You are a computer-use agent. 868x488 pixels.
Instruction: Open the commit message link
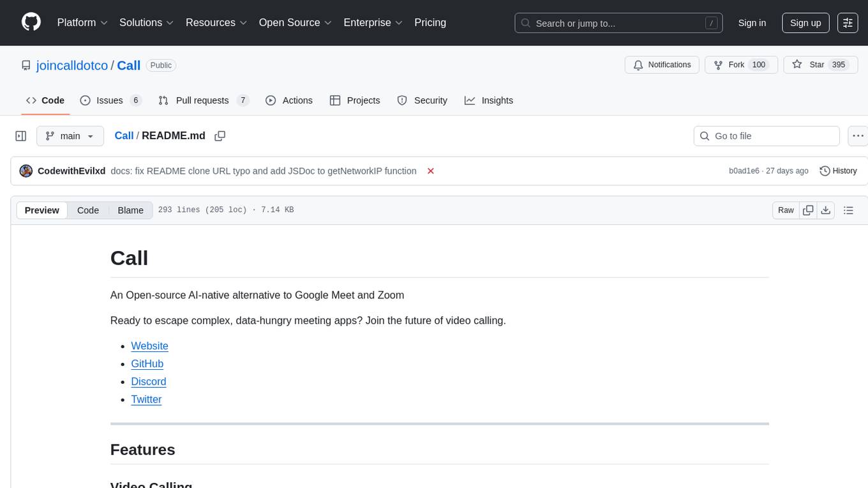(264, 171)
